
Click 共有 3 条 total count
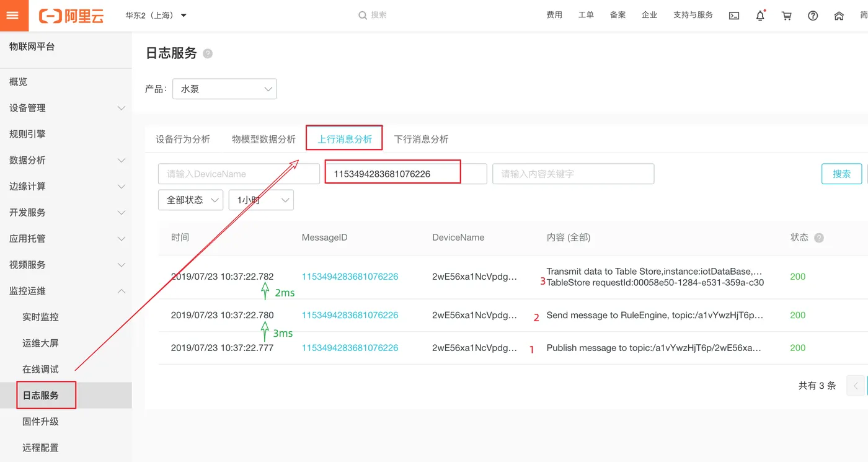817,386
